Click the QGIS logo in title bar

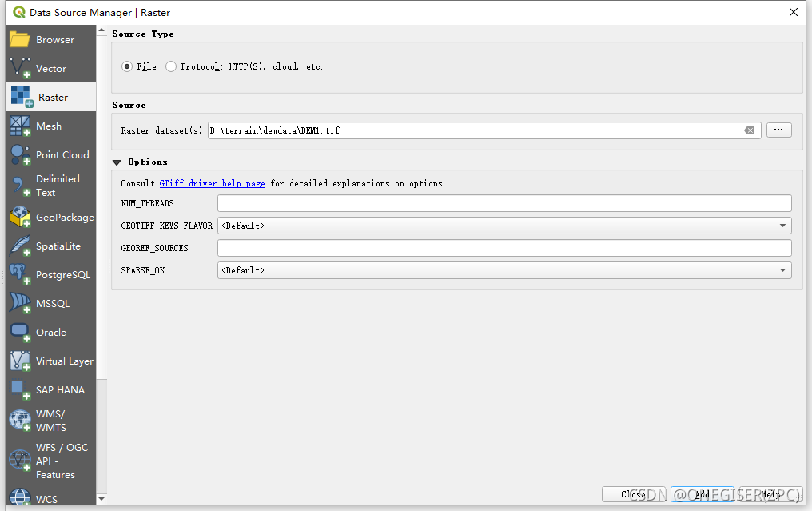pos(18,12)
